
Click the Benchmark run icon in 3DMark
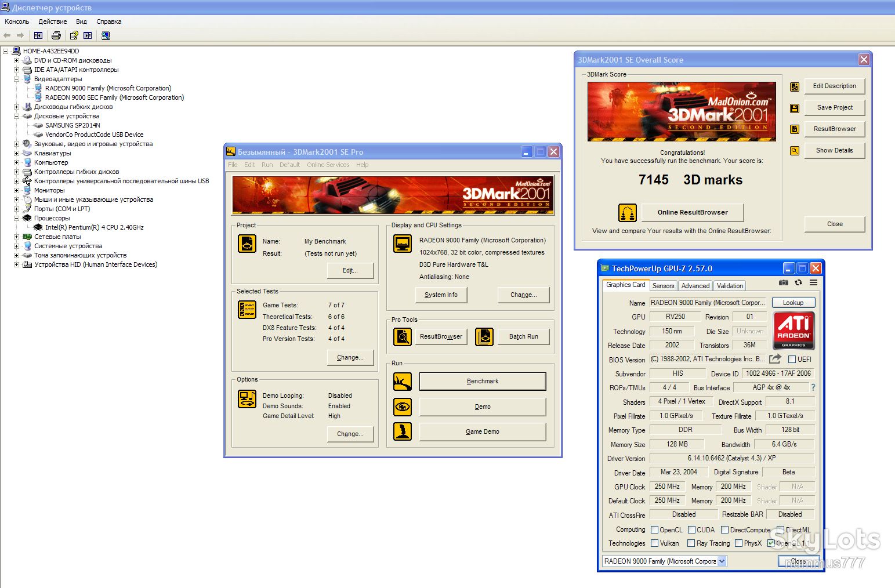click(403, 382)
